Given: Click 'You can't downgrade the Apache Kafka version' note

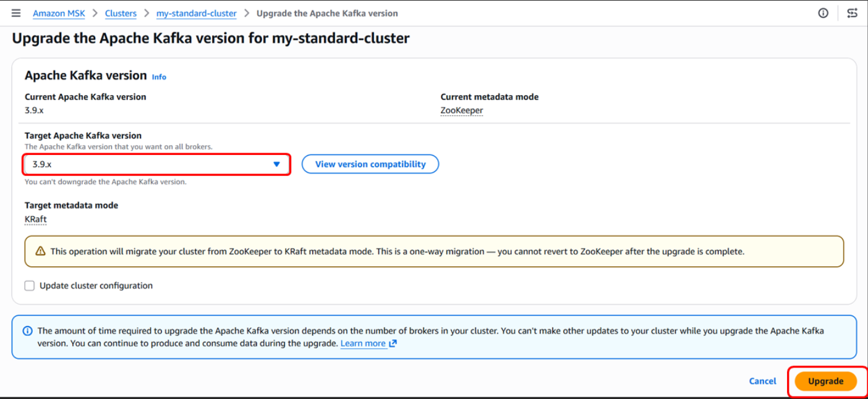Looking at the screenshot, I should pos(105,182).
